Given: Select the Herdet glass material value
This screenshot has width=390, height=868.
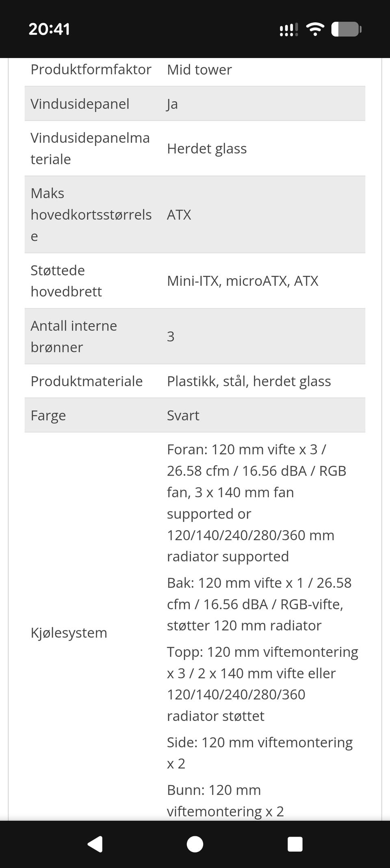Looking at the screenshot, I should click(207, 149).
